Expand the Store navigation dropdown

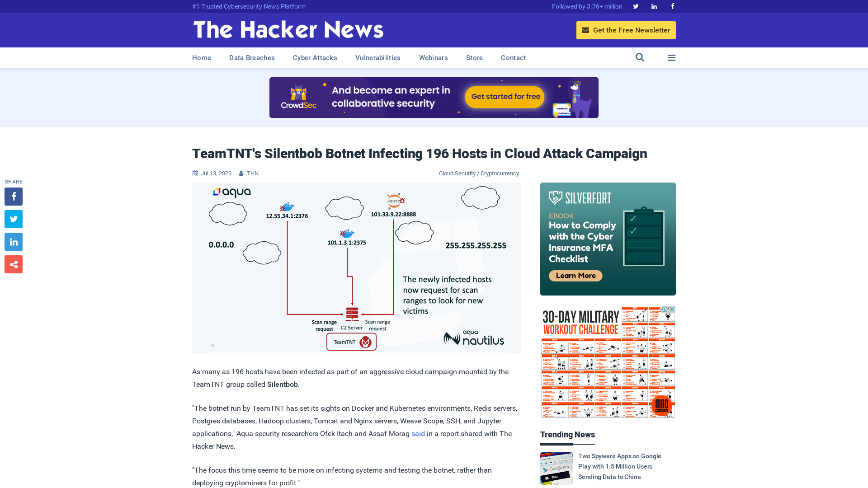(474, 58)
